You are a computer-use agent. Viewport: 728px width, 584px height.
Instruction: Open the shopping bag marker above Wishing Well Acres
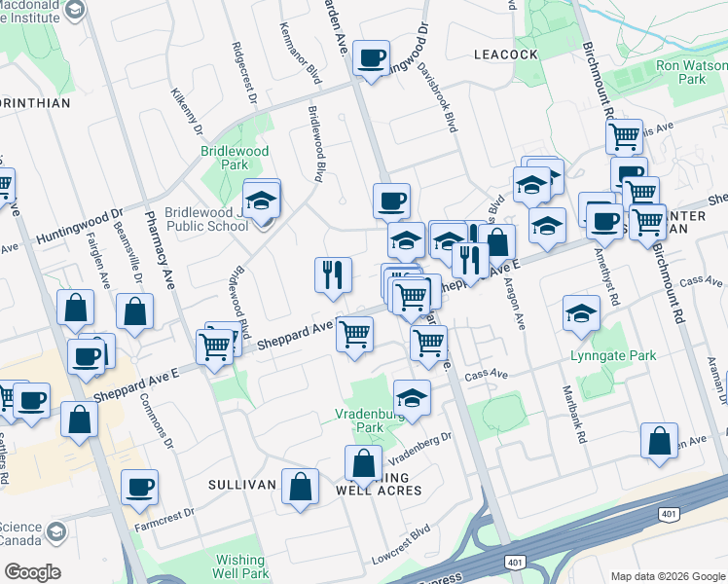(364, 466)
